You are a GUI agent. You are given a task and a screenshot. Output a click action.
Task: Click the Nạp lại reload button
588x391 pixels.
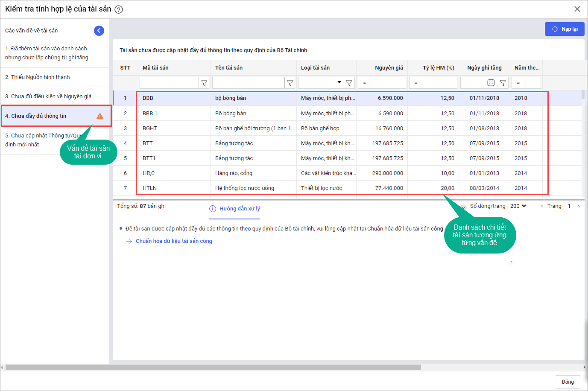564,29
